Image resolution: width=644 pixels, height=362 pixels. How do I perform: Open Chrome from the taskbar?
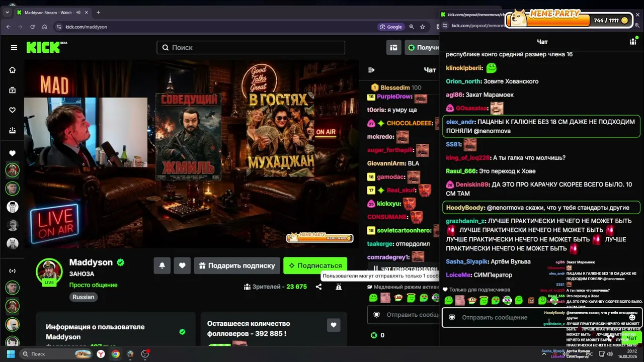116,354
